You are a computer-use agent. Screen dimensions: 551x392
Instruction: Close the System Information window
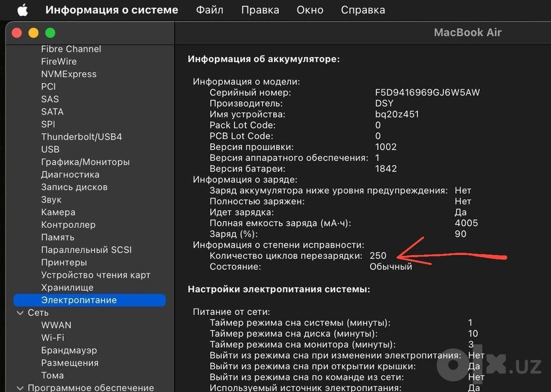pyautogui.click(x=17, y=33)
